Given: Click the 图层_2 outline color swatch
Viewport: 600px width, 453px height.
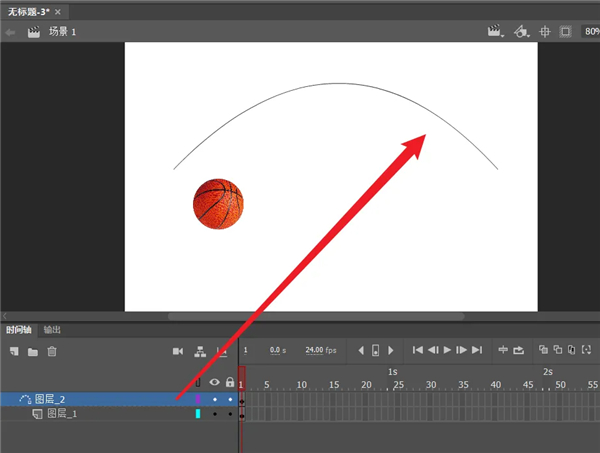Looking at the screenshot, I should 198,399.
